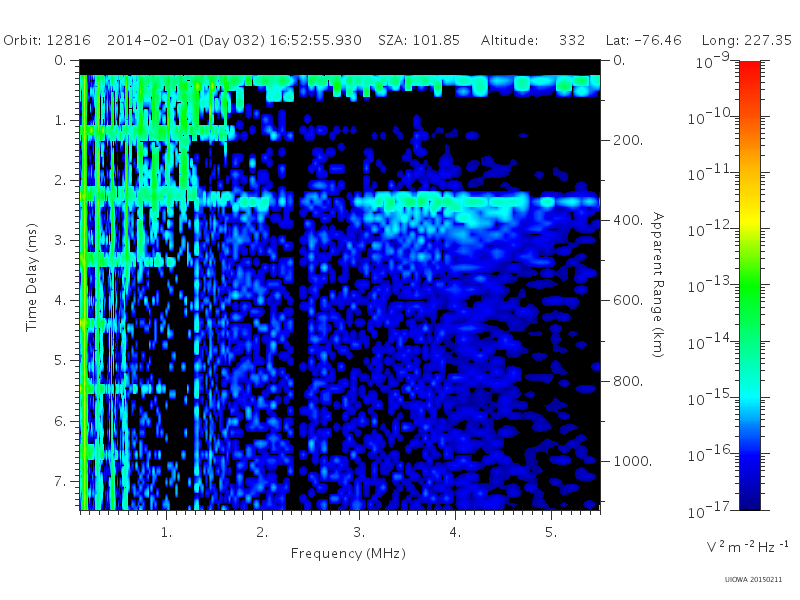
Task: Click the '4.' tick on time delay axis
Action: click(x=60, y=301)
